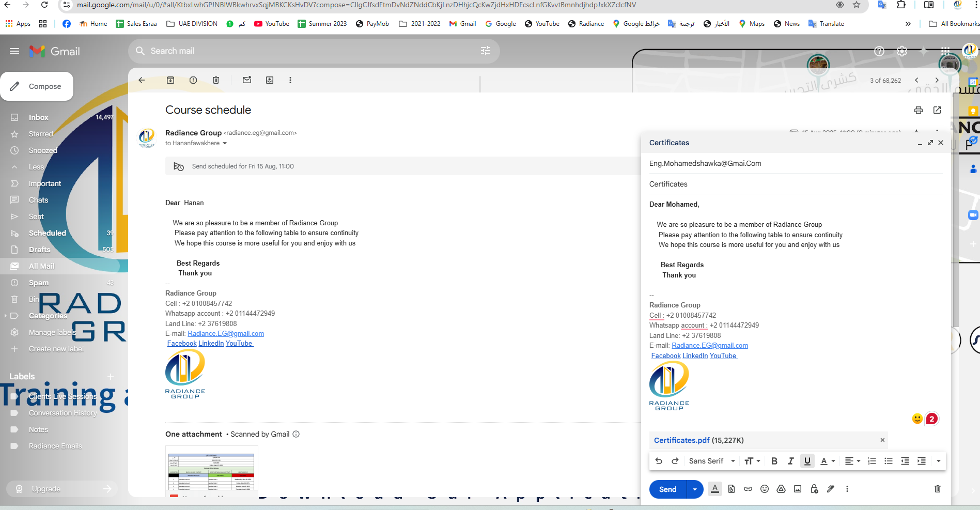Insert bulleted list in compose

[889, 461]
